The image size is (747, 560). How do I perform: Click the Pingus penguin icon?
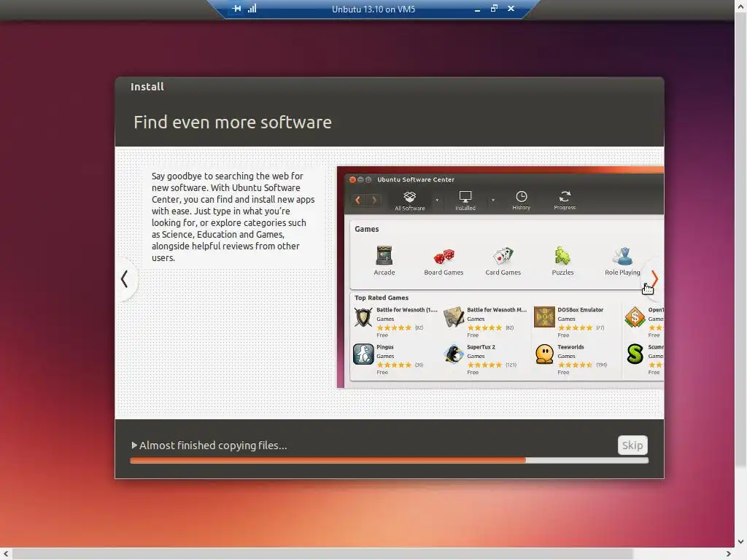pos(363,354)
